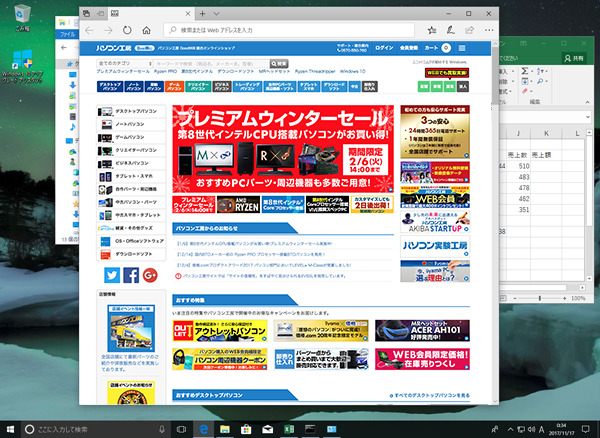Open the ACER AH101 MR headset banner
The height and width of the screenshot is (438, 600).
point(422,331)
